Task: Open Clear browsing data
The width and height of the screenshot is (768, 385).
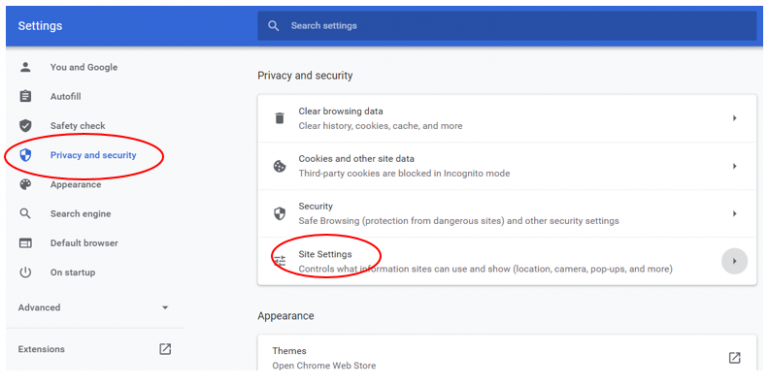Action: tap(507, 118)
